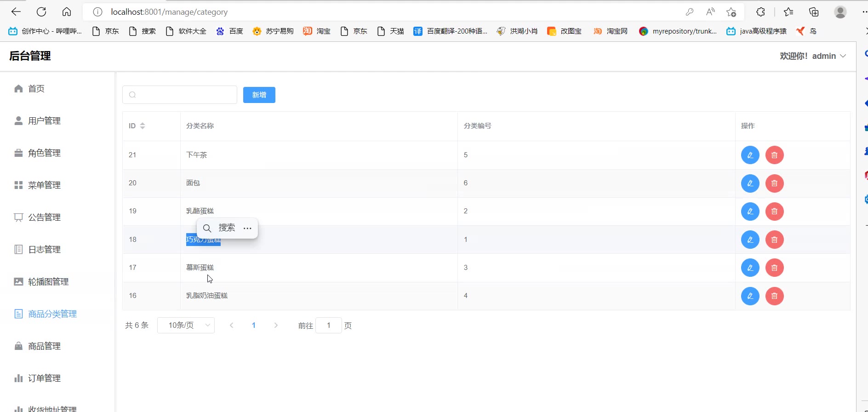Image resolution: width=868 pixels, height=412 pixels.
Task: Select 轮播图管理 from the sidebar
Action: pos(48,282)
